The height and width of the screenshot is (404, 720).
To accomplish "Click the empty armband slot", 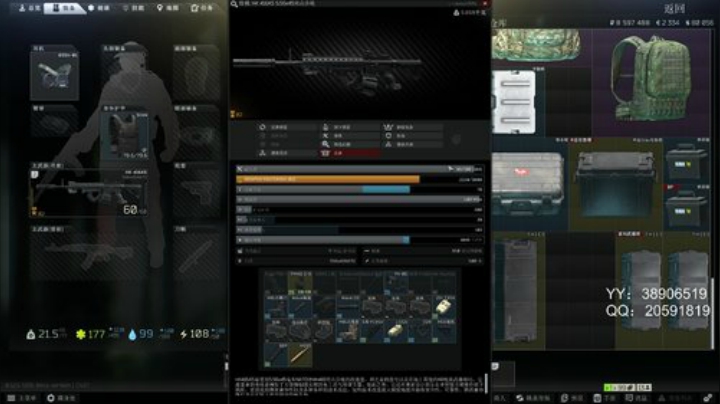I will pyautogui.click(x=54, y=124).
